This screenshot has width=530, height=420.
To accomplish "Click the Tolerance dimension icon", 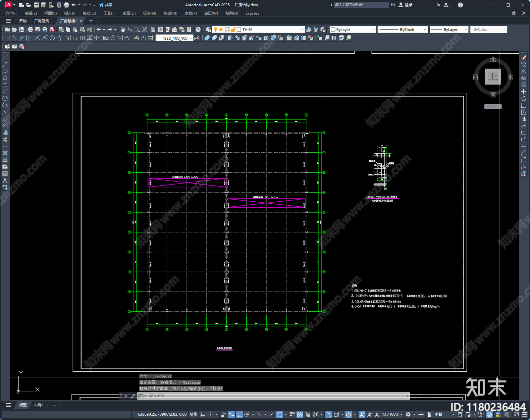I will (x=106, y=38).
